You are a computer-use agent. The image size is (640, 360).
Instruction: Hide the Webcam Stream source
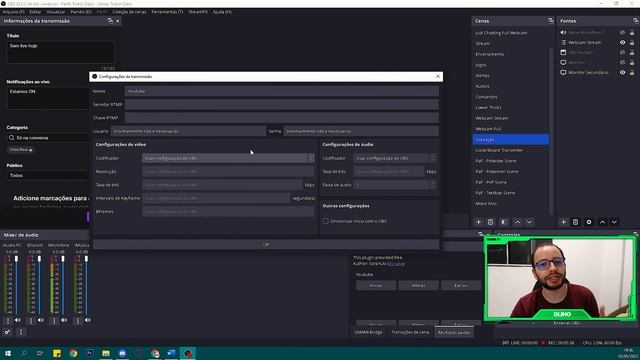pos(622,42)
